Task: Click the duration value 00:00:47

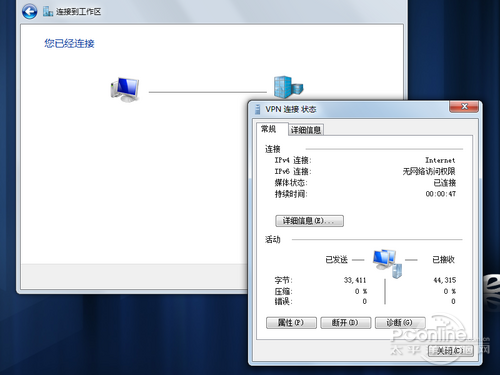Action: [x=441, y=194]
